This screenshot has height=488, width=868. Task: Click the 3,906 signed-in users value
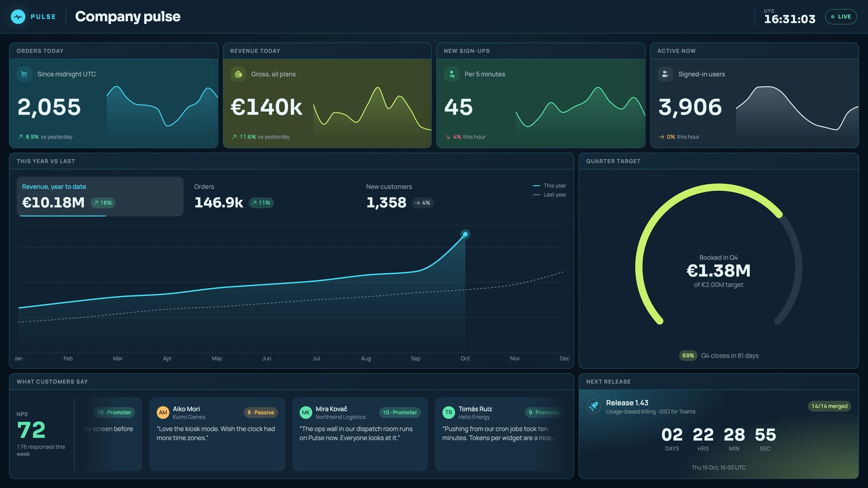tap(690, 107)
